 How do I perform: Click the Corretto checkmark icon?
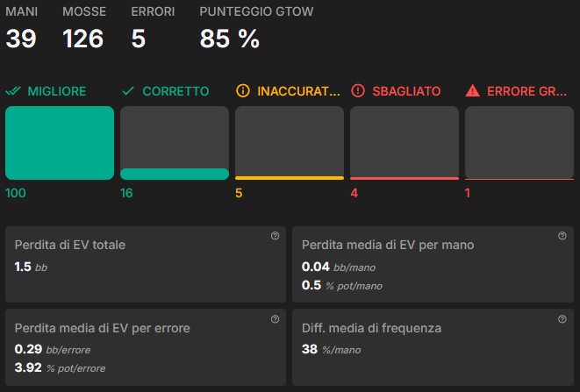pyautogui.click(x=128, y=91)
